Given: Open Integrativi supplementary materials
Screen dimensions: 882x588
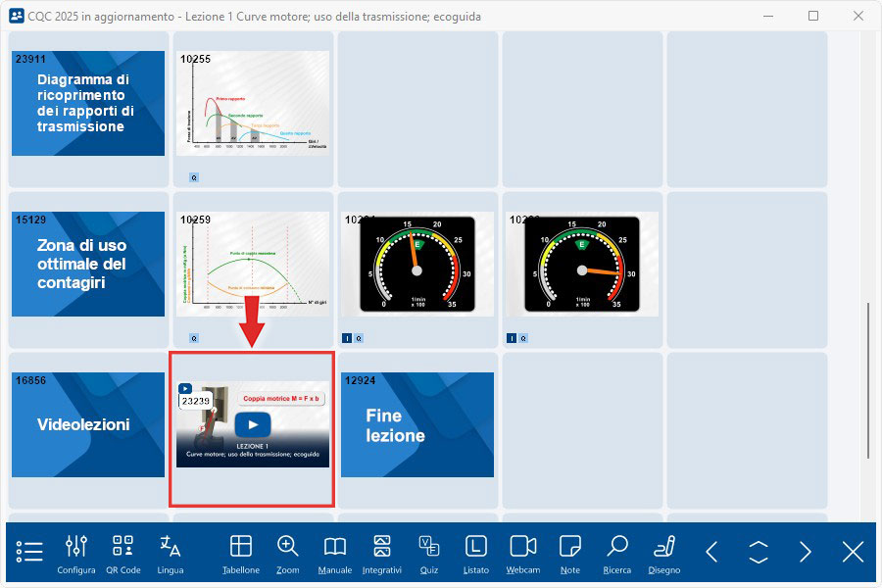Looking at the screenshot, I should (382, 552).
